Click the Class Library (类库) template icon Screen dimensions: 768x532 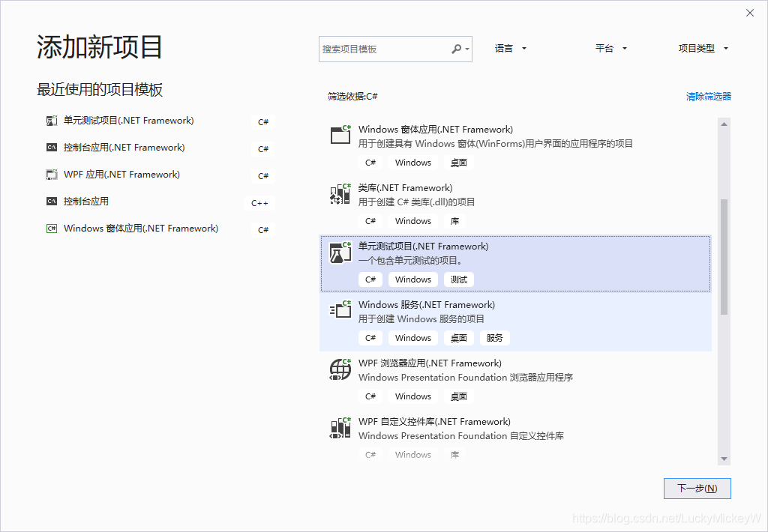coord(340,193)
